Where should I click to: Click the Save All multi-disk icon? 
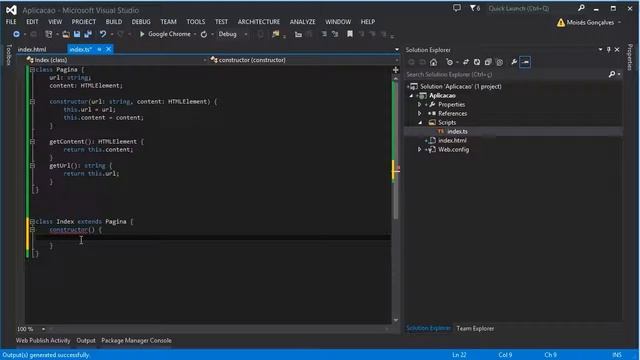pos(88,34)
